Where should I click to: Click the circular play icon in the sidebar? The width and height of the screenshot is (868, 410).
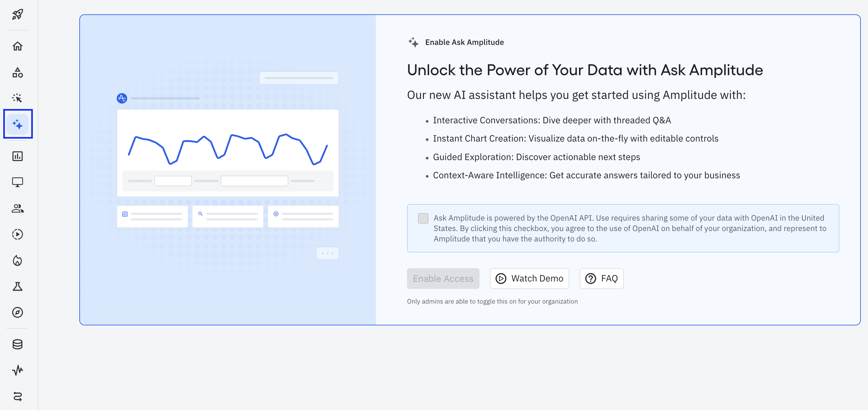coord(18,234)
